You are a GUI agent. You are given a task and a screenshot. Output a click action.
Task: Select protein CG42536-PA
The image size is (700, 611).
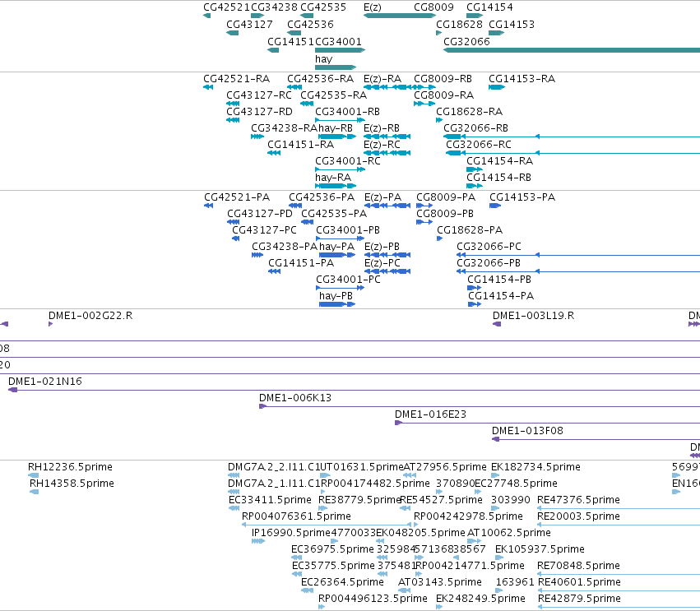[322, 197]
